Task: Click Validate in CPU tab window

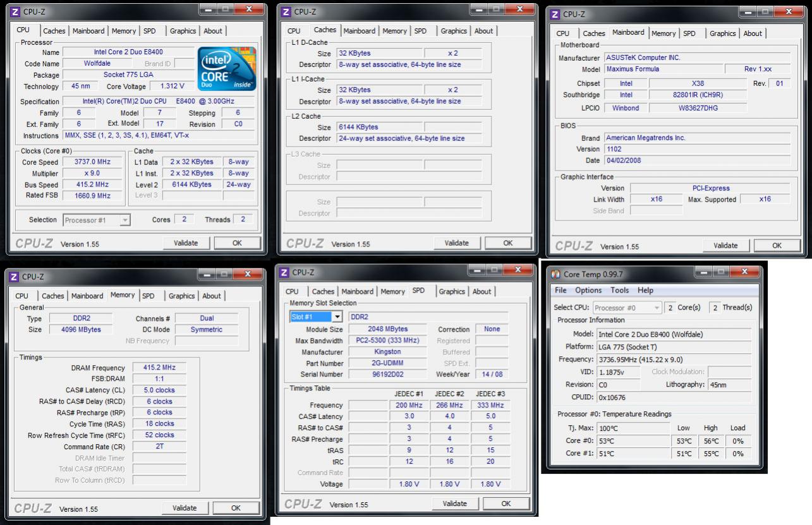Action: point(186,243)
